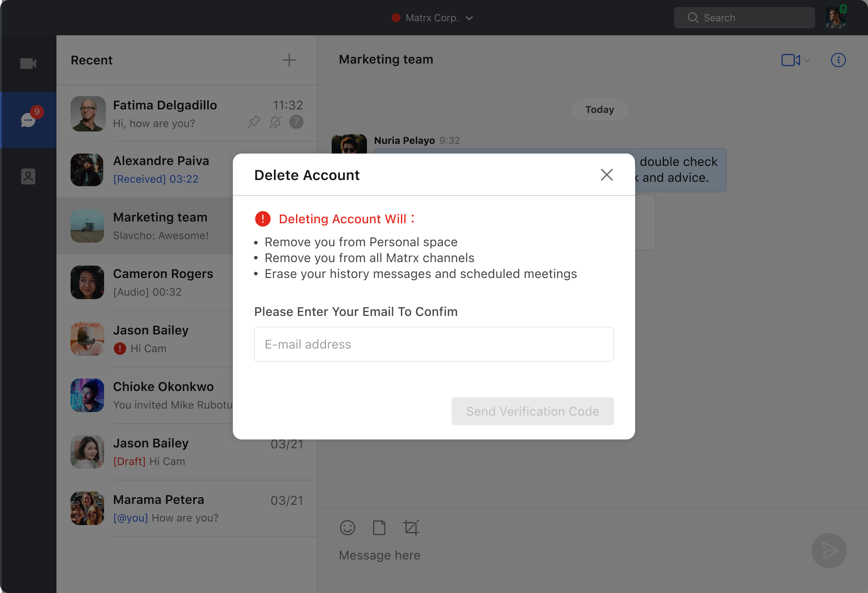Open the contacts sidebar icon
Viewport: 868px width, 593px height.
(28, 176)
